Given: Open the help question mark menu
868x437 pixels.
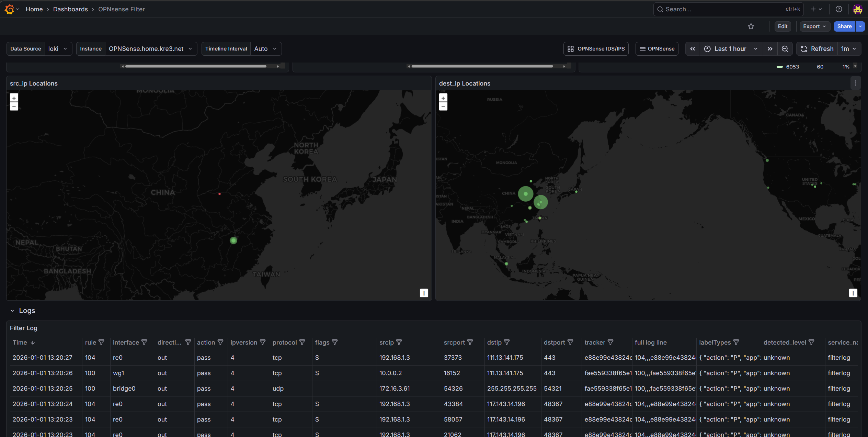Looking at the screenshot, I should [x=839, y=9].
